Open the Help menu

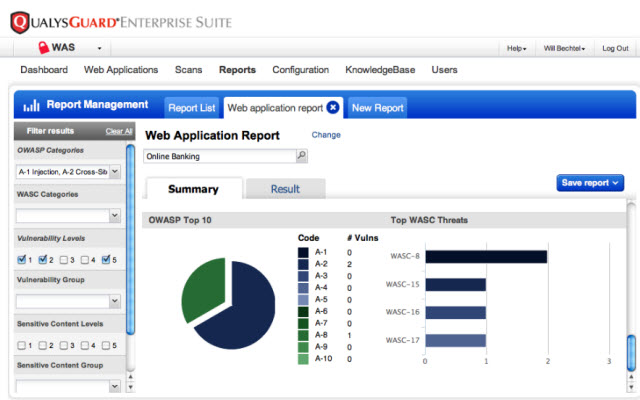pos(517,49)
